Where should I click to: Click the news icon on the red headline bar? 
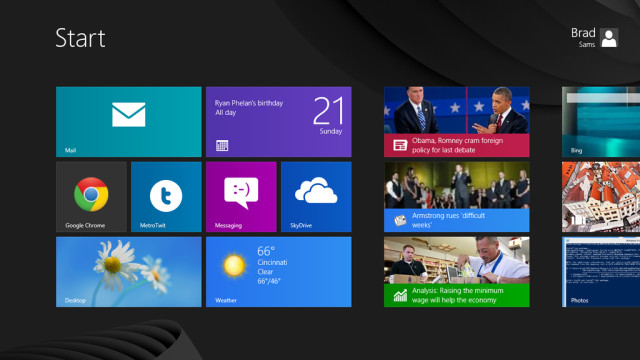[400, 145]
